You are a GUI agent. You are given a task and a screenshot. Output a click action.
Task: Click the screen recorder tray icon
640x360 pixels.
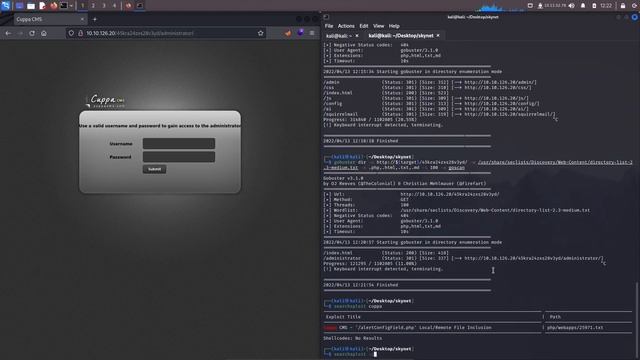[530, 6]
